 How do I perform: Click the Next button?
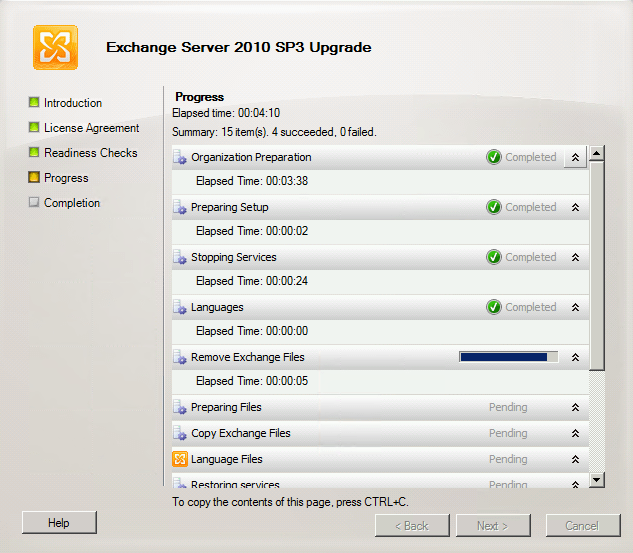pyautogui.click(x=493, y=526)
